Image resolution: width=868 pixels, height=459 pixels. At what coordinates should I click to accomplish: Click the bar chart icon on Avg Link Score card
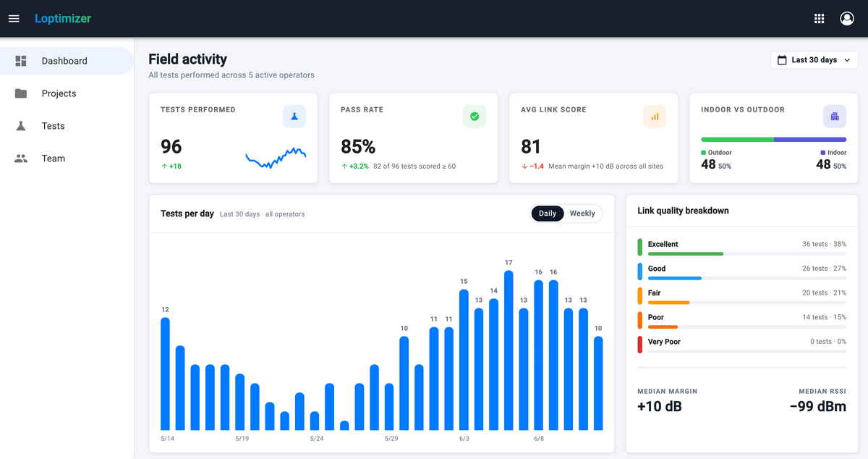[655, 116]
